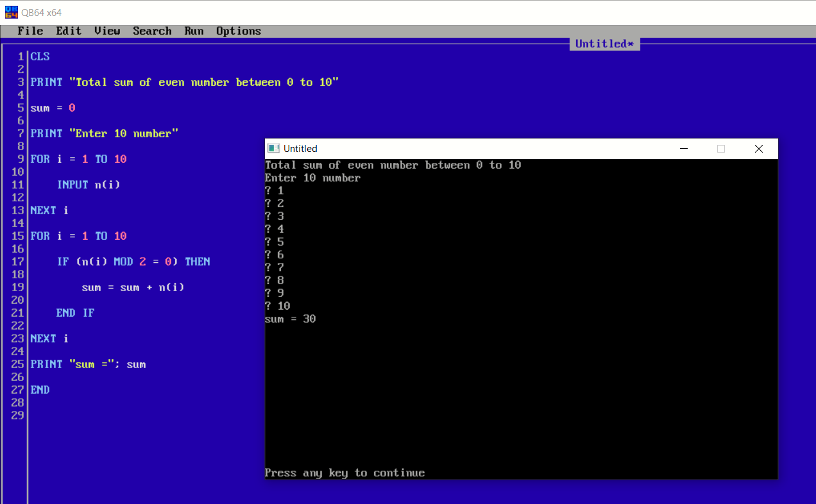The height and width of the screenshot is (504, 816).
Task: Open the Options menu
Action: pyautogui.click(x=238, y=31)
